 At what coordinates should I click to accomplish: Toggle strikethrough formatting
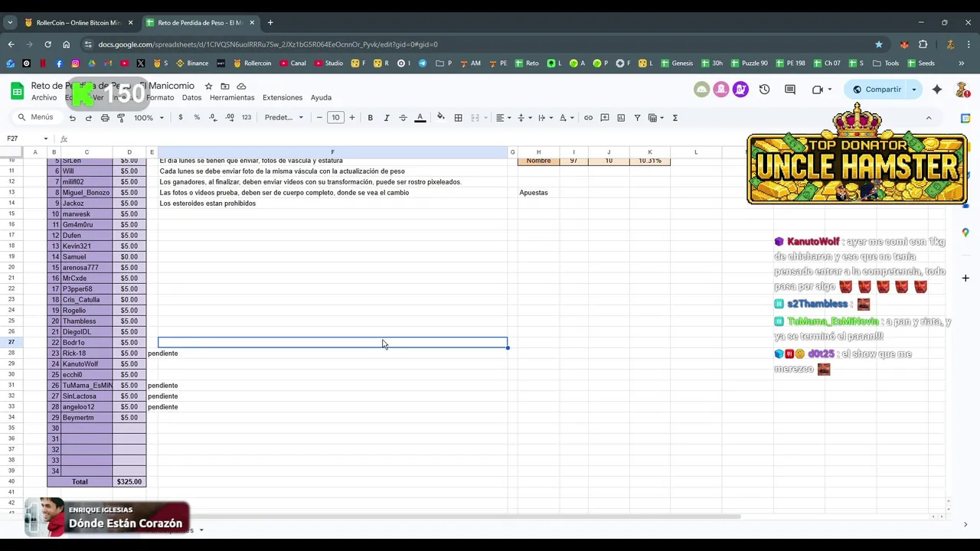pos(403,118)
